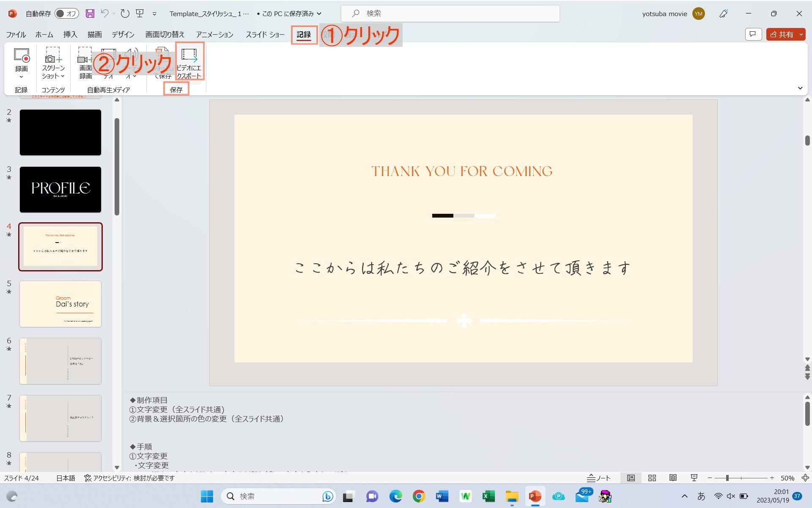Switch to Normal view icon
Image resolution: width=812 pixels, height=508 pixels.
pos(631,478)
